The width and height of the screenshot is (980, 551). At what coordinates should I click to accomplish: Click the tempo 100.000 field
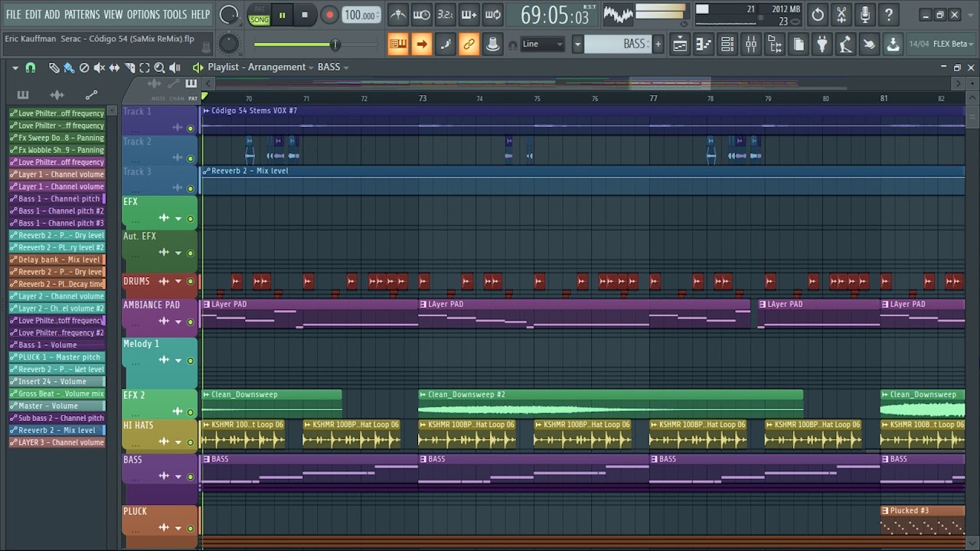coord(360,15)
